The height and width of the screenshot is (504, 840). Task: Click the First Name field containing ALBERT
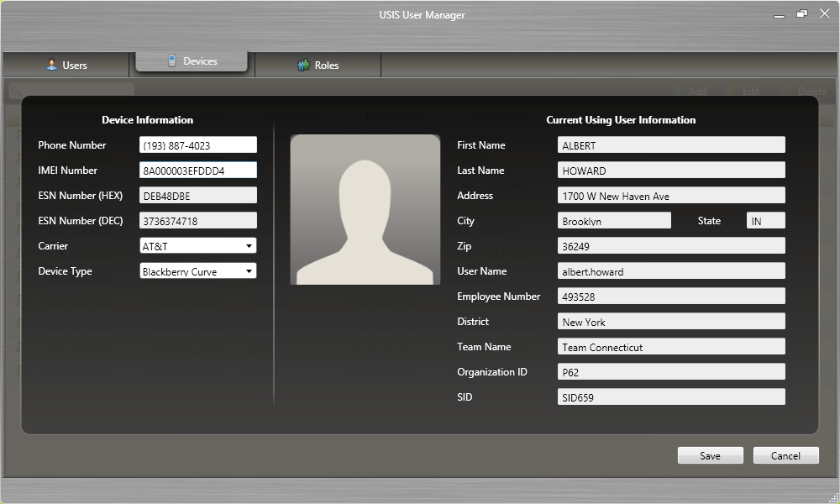click(670, 145)
